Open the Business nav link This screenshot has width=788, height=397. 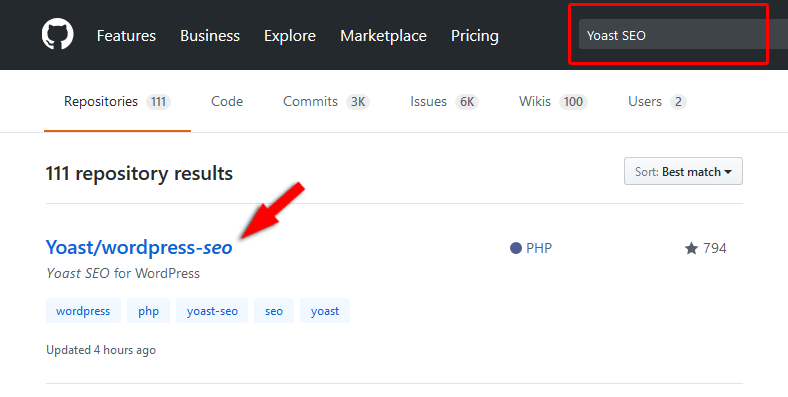pyautogui.click(x=210, y=36)
